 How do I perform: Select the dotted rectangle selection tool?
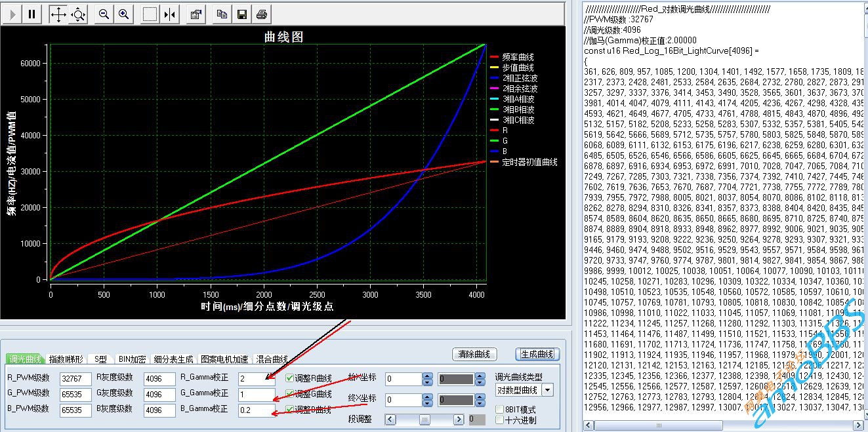(150, 14)
